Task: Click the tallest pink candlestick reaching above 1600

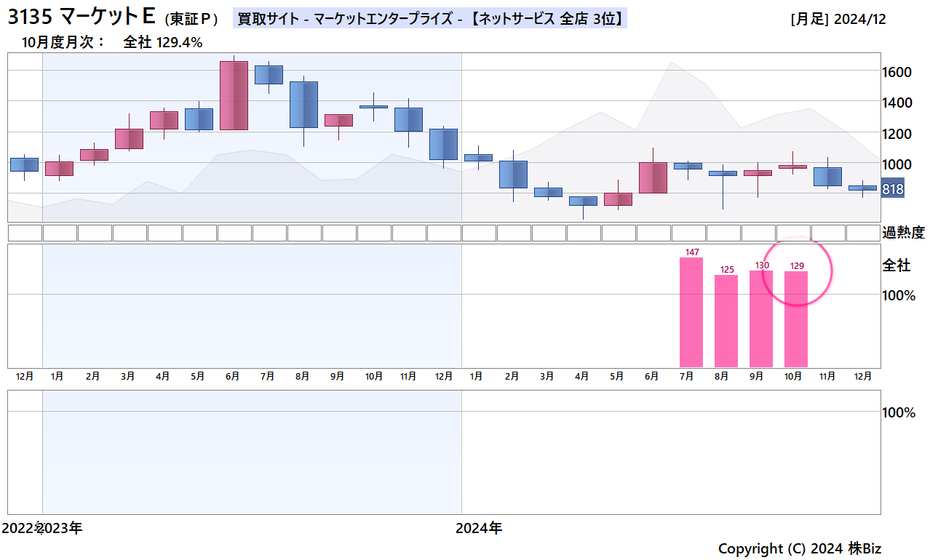Action: pyautogui.click(x=234, y=95)
